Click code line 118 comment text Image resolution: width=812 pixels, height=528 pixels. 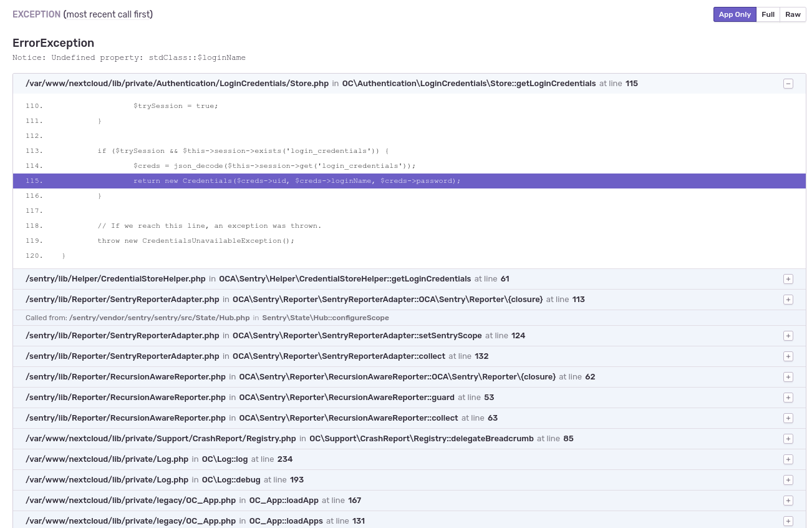[x=210, y=226]
